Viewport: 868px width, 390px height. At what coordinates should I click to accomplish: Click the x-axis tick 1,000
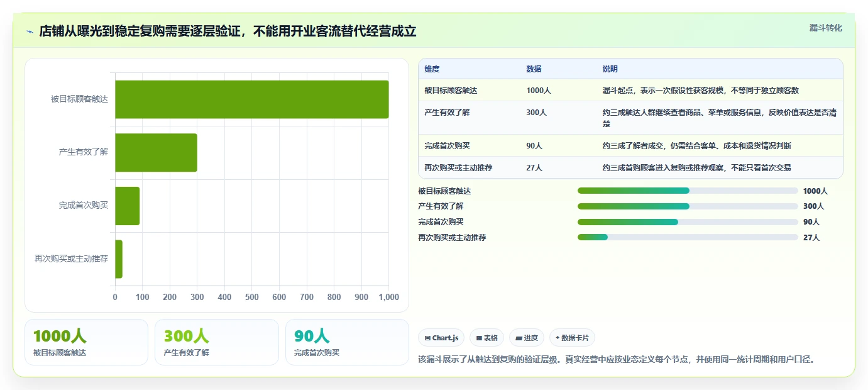point(388,298)
